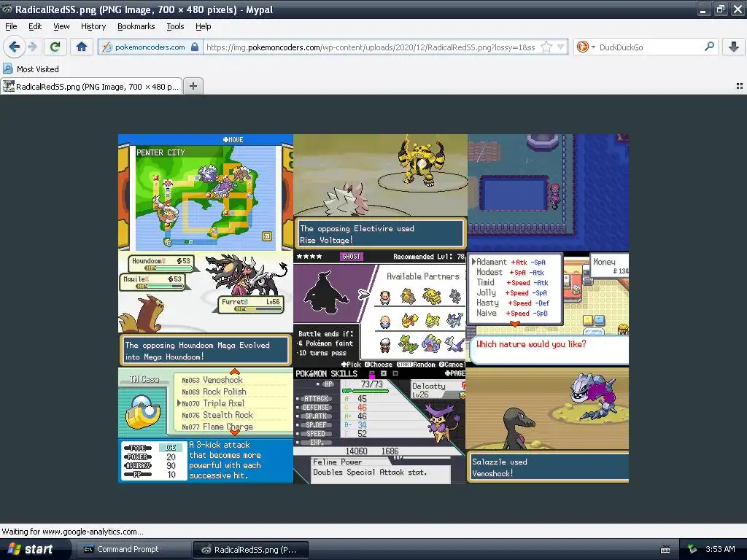Click the 3:53 AM system clock
The height and width of the screenshot is (560, 747).
pyautogui.click(x=720, y=550)
